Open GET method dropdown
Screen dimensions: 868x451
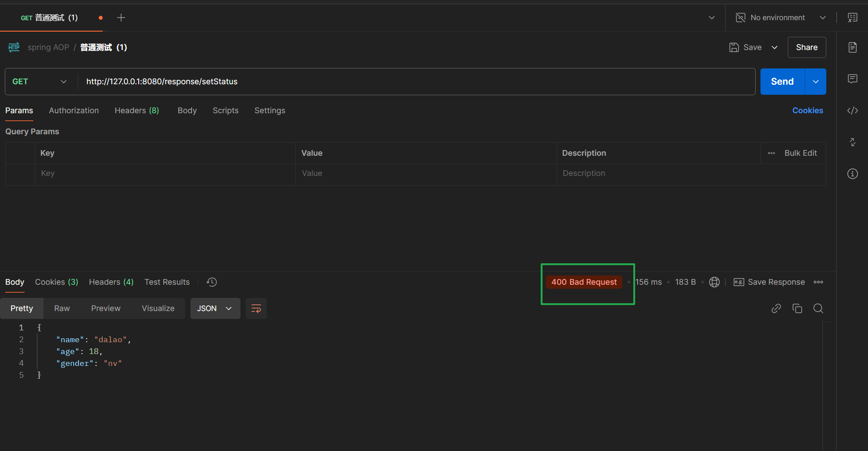pyautogui.click(x=39, y=82)
